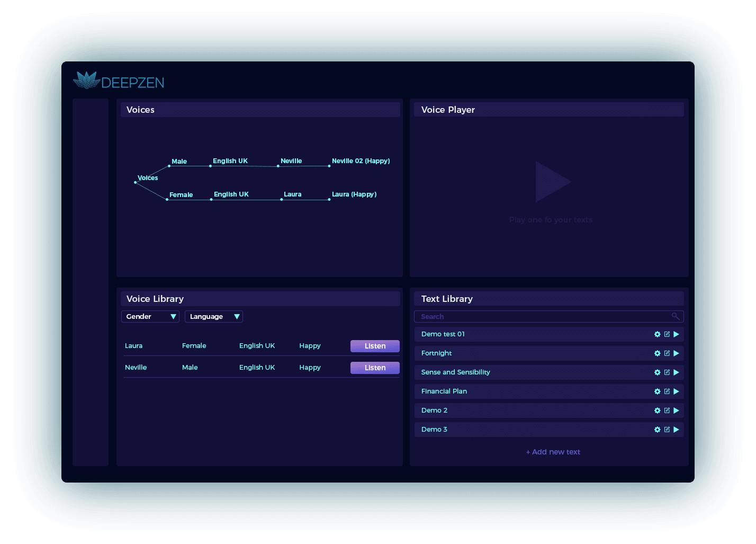This screenshot has width=756, height=544.
Task: Click the Voices panel header
Action: 260,110
